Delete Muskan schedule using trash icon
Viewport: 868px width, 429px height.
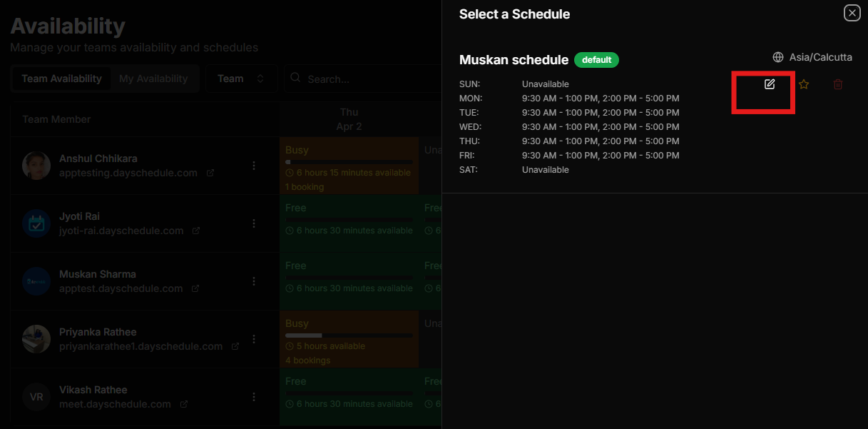(838, 84)
